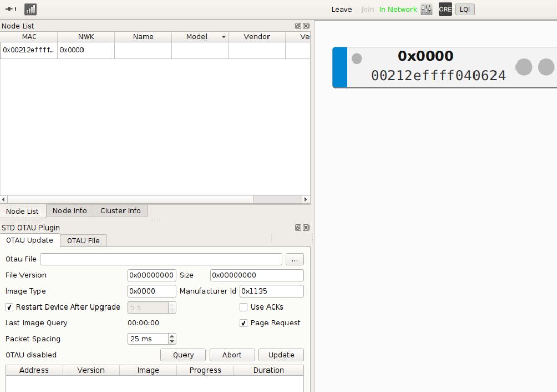Image resolution: width=557 pixels, height=392 pixels.
Task: Switch to the Node Info tab
Action: (x=70, y=211)
